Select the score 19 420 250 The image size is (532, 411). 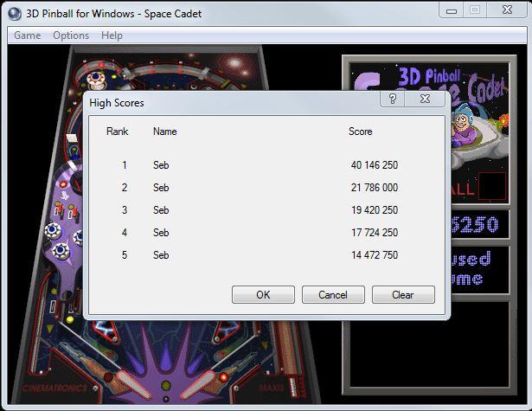pyautogui.click(x=375, y=210)
